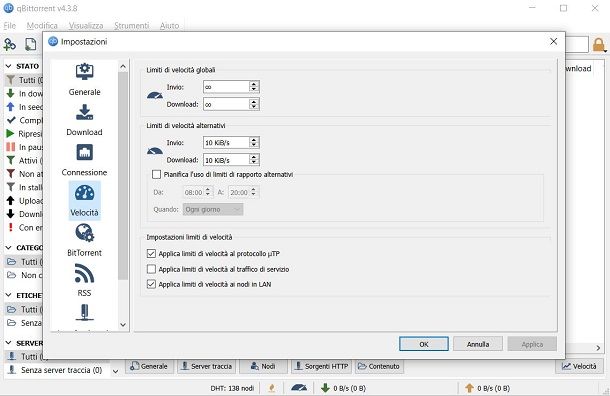
Task: Collapse the STATO section in sidebar
Action: (x=9, y=66)
